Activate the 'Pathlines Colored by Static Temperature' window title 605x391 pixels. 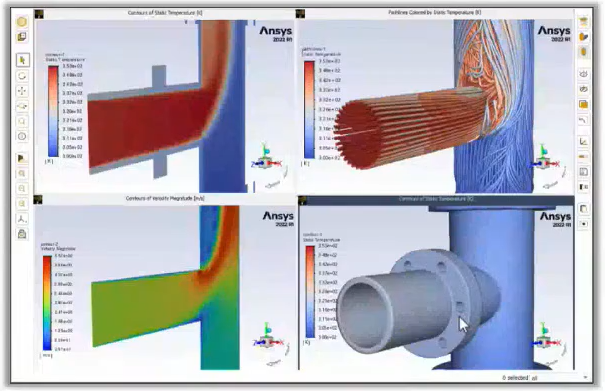pyautogui.click(x=434, y=13)
